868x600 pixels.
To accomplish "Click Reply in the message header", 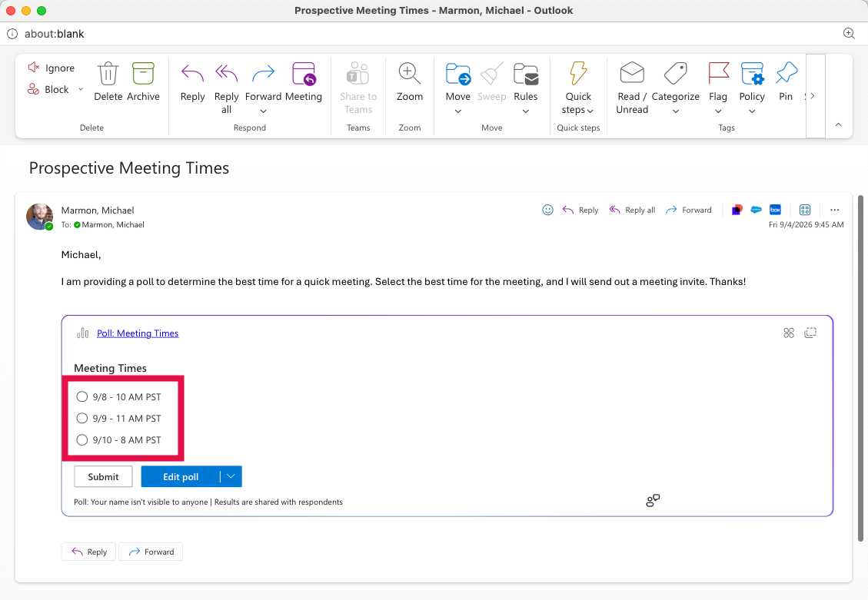I will pos(580,210).
